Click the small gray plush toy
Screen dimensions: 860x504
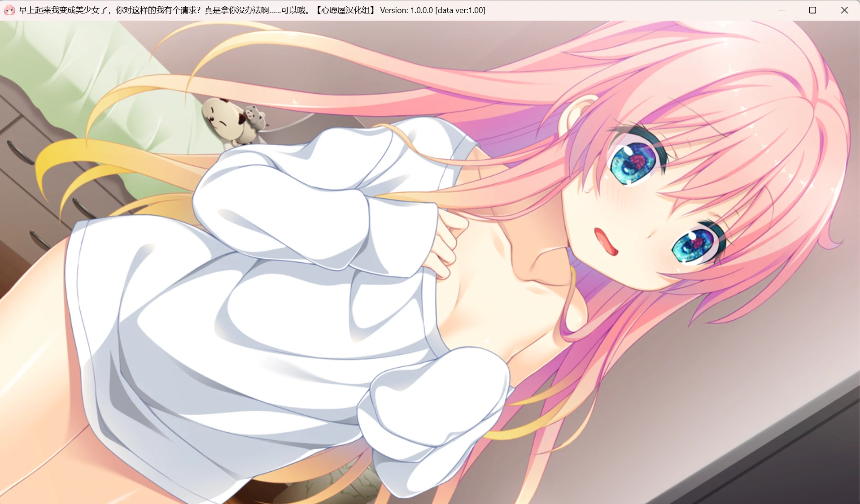(x=255, y=117)
